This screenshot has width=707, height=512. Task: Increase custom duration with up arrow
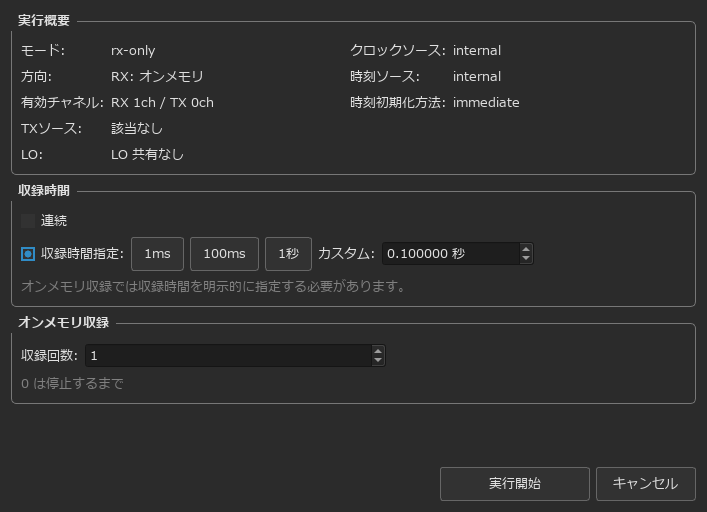point(526,249)
